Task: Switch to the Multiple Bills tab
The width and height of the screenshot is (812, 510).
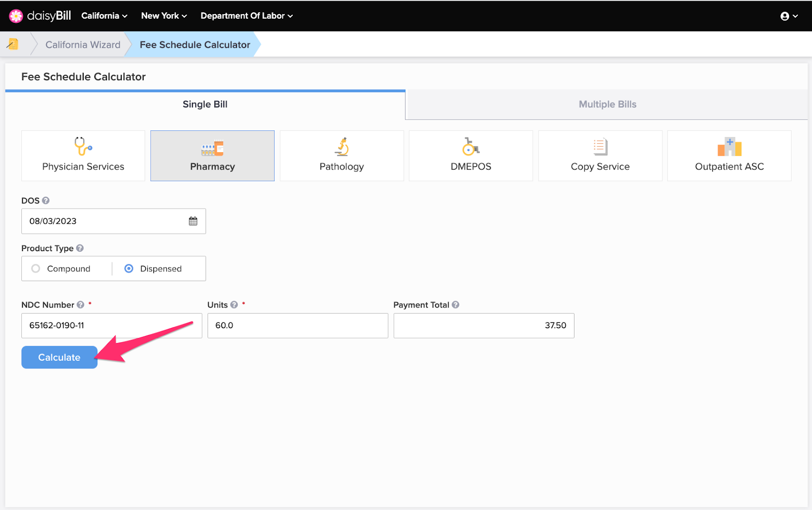Action: [x=607, y=105]
